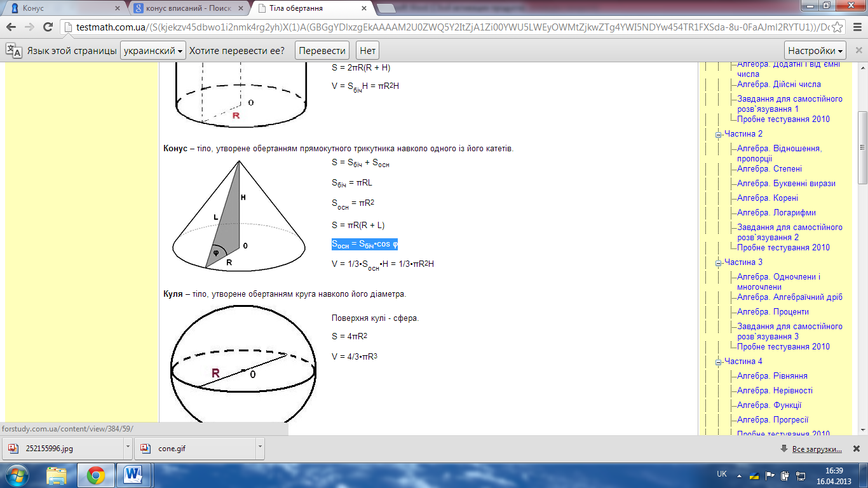Click the "Перевести" translate button
This screenshot has height=488, width=868.
pos(323,51)
